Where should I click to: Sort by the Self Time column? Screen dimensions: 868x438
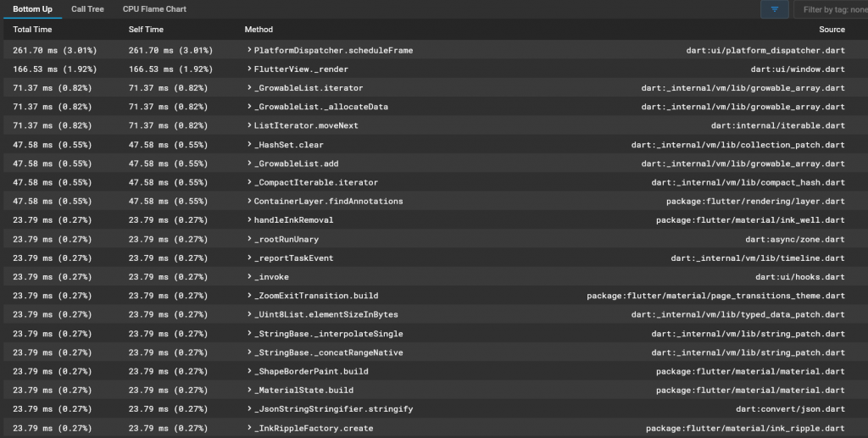click(x=146, y=30)
